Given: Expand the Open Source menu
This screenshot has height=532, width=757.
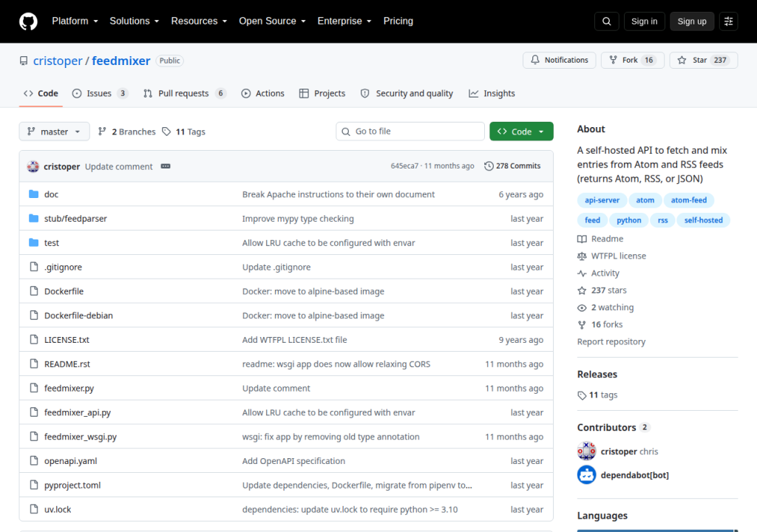Looking at the screenshot, I should pos(272,21).
